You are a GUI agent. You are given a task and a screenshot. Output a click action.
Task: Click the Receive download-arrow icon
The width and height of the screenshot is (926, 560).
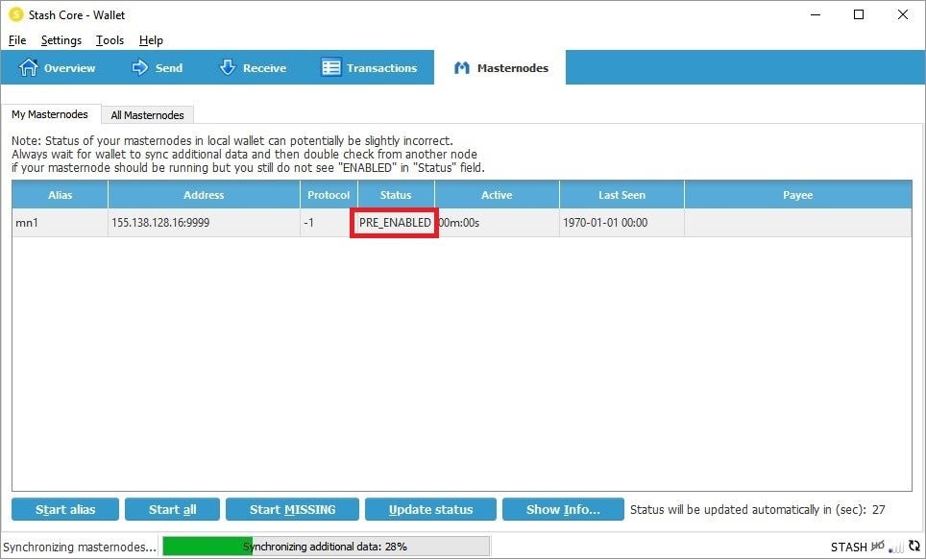pyautogui.click(x=228, y=68)
